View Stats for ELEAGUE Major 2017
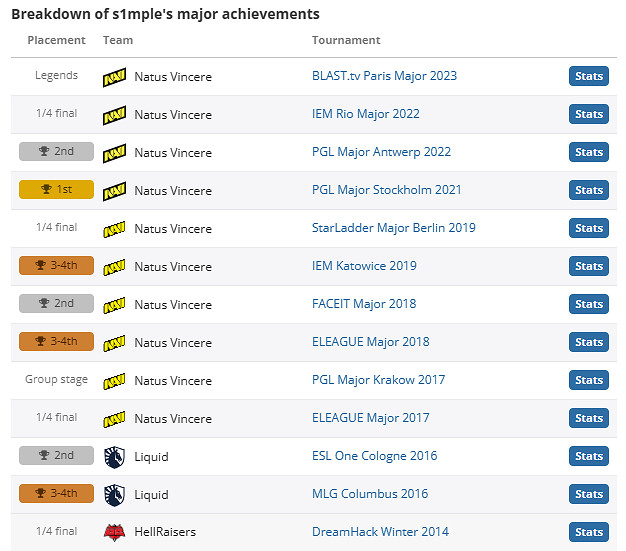 589,418
